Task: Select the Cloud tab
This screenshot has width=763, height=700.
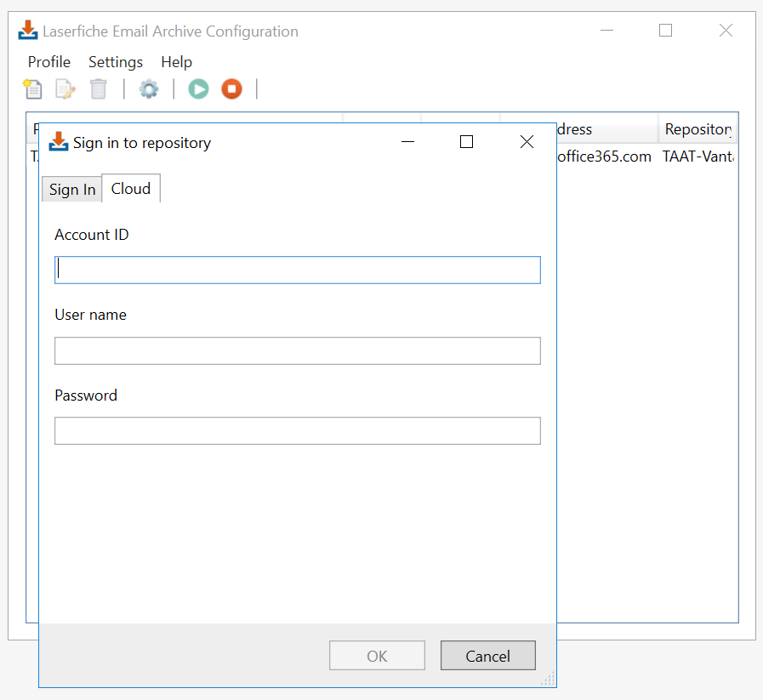Action: click(131, 188)
